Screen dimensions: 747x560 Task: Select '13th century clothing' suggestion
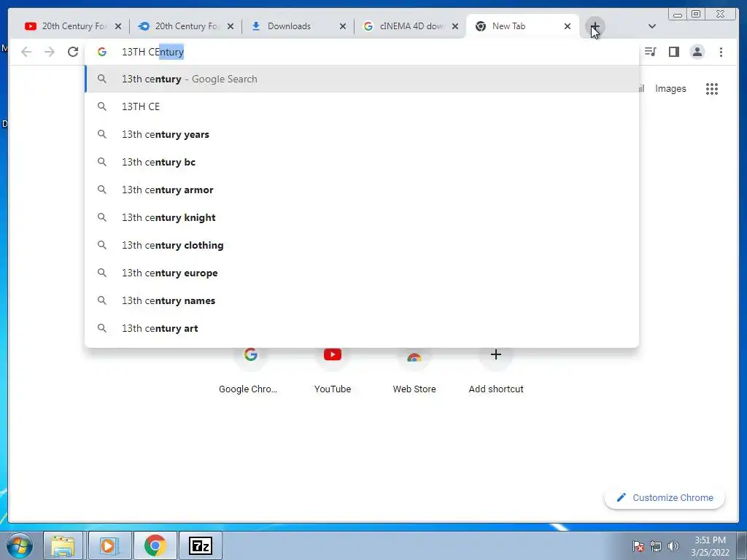click(x=362, y=245)
